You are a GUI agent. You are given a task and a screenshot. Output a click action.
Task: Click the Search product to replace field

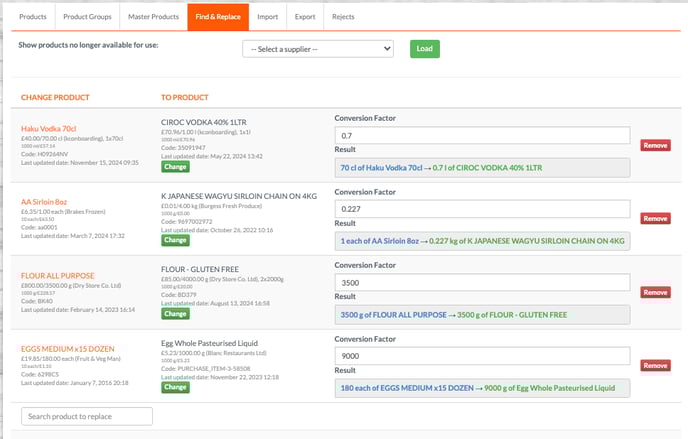[x=87, y=416]
